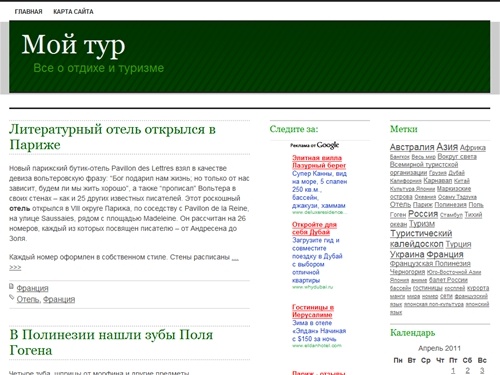Select the Туризм tag
Image resolution: width=500 pixels, height=375 pixels.
click(x=422, y=224)
